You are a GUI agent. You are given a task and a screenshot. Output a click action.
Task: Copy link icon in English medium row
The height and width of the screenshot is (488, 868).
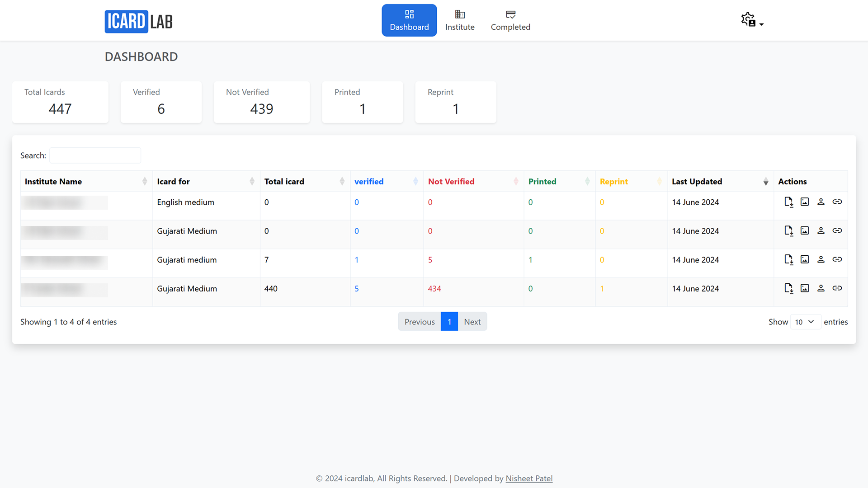click(837, 202)
